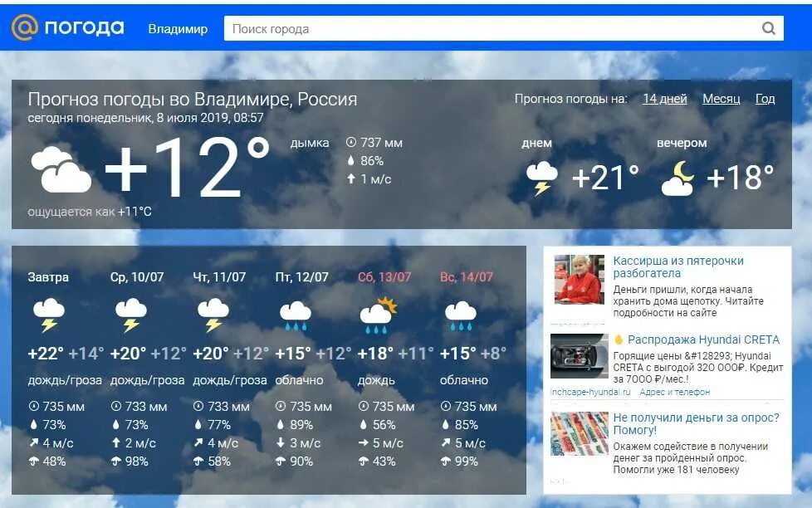Click the +12° current temperature

pyautogui.click(x=187, y=167)
